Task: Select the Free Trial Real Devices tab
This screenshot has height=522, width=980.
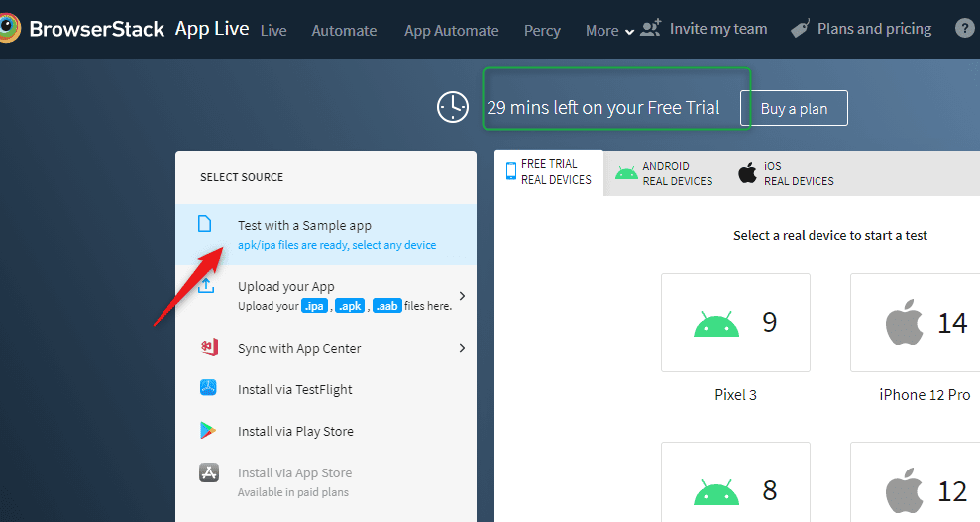Action: point(548,172)
